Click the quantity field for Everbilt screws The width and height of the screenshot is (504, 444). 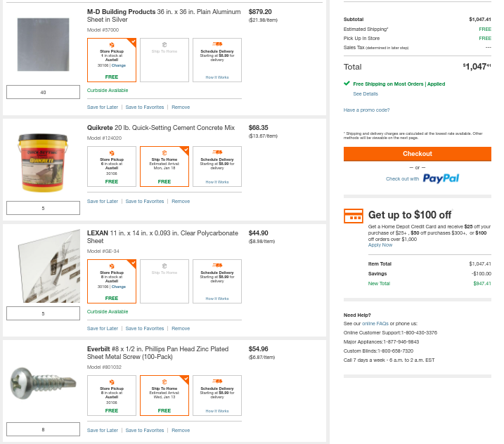point(43,429)
